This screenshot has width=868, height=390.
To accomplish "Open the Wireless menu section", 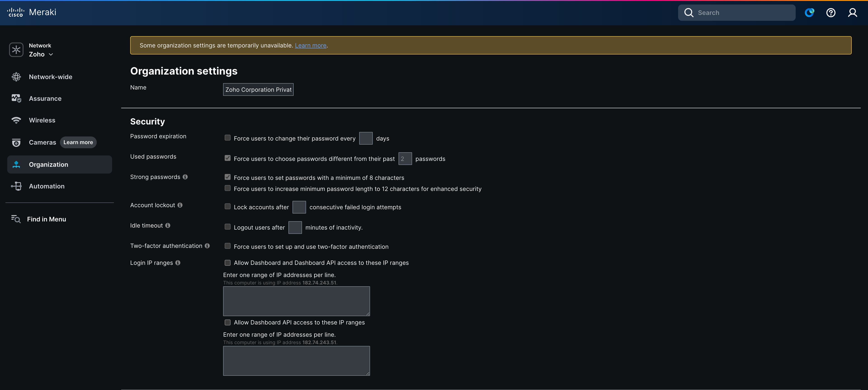I will click(x=42, y=120).
